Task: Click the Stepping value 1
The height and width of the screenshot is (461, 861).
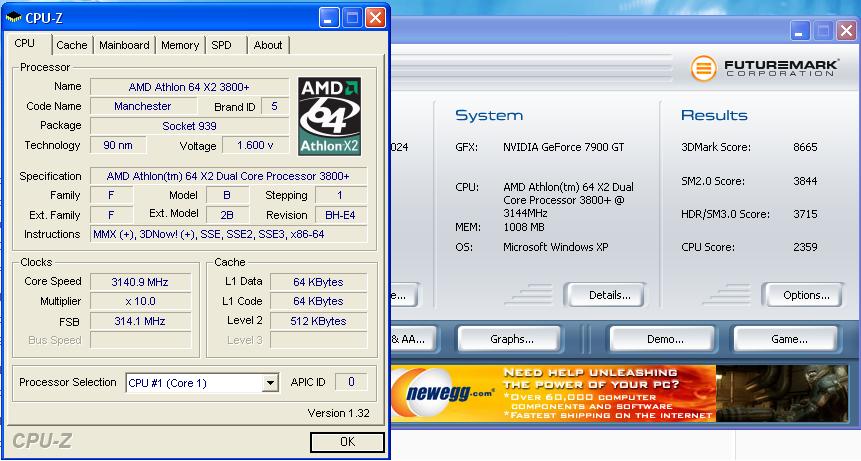Action: [340, 195]
